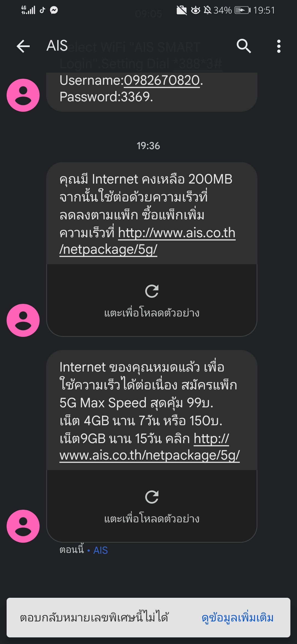Tap the pink avatar beside the 200MB message

click(23, 320)
